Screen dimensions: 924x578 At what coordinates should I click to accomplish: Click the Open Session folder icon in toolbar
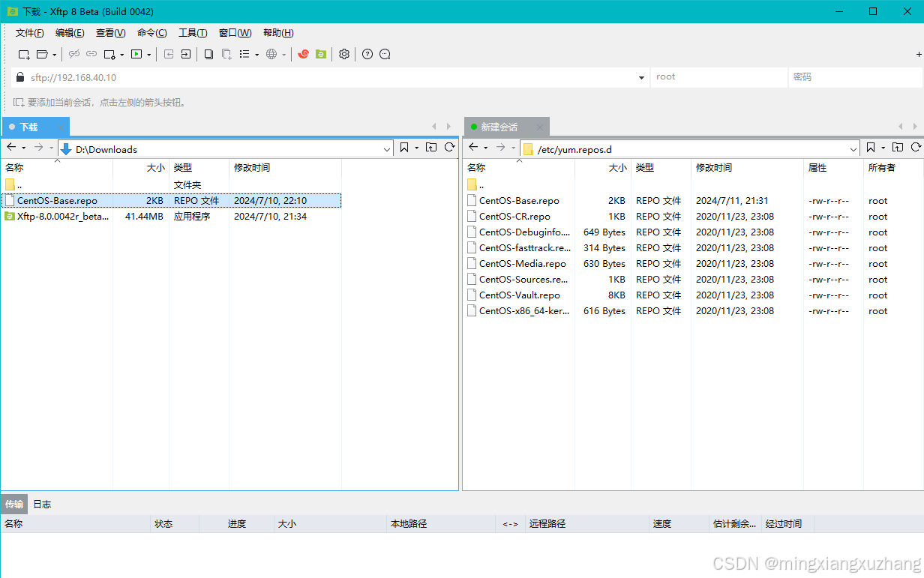43,54
